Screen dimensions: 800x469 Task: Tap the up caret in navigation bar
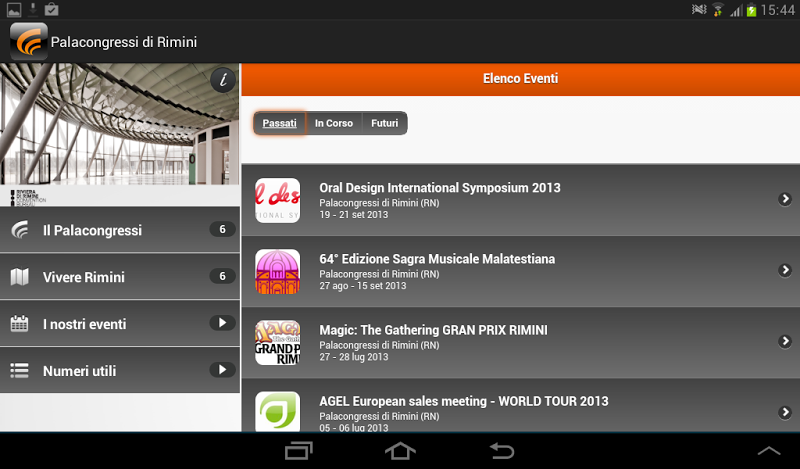click(x=769, y=451)
